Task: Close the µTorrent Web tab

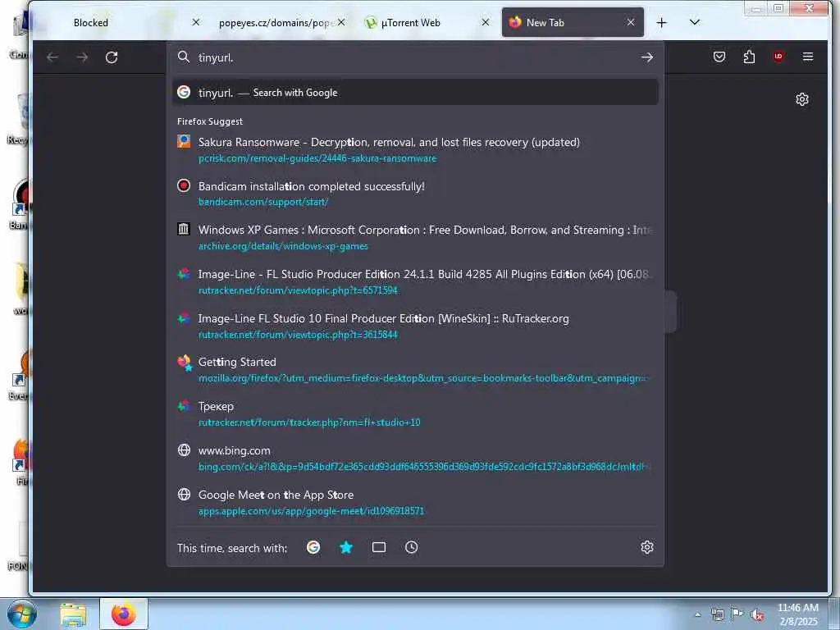Action: coord(486,22)
